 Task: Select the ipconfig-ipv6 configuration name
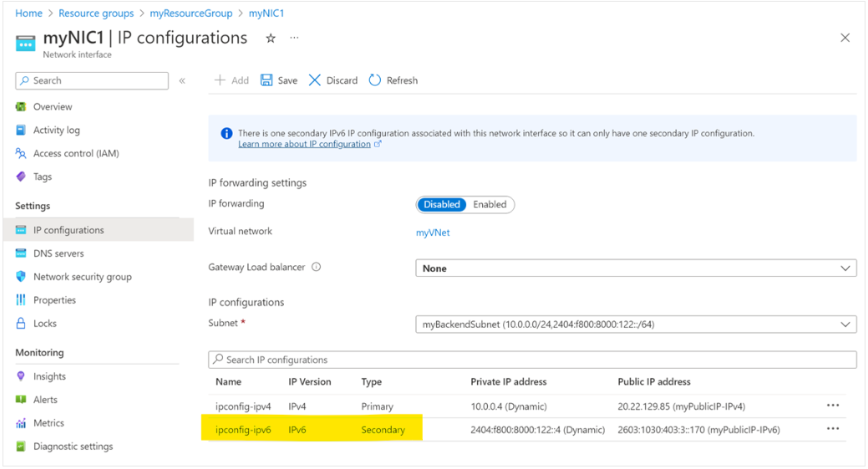[x=244, y=430]
